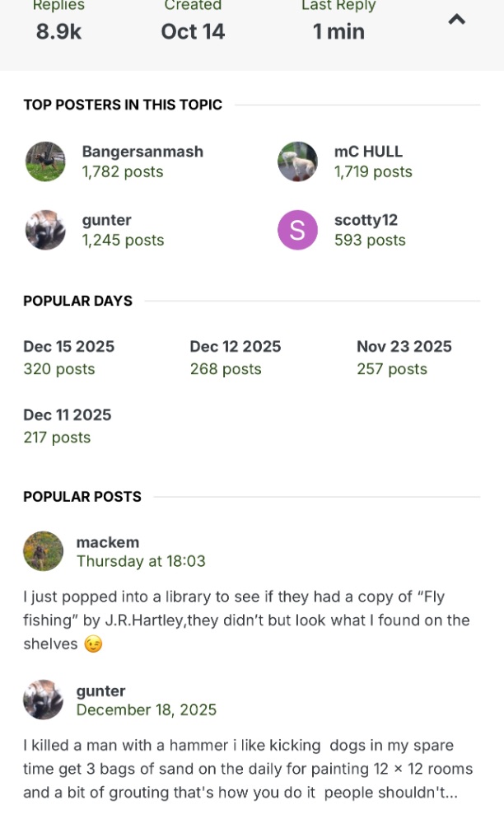Open mackem's avatar in popular posts

tap(44, 551)
